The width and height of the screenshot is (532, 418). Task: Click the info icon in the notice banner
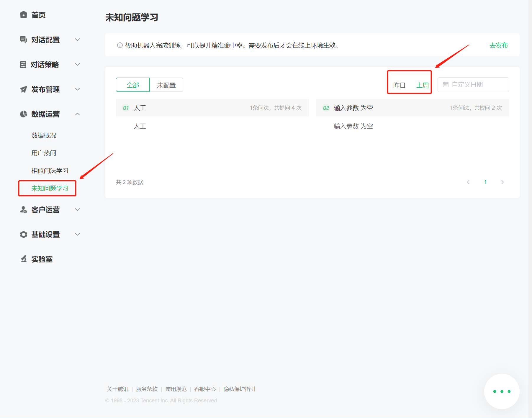coord(120,45)
